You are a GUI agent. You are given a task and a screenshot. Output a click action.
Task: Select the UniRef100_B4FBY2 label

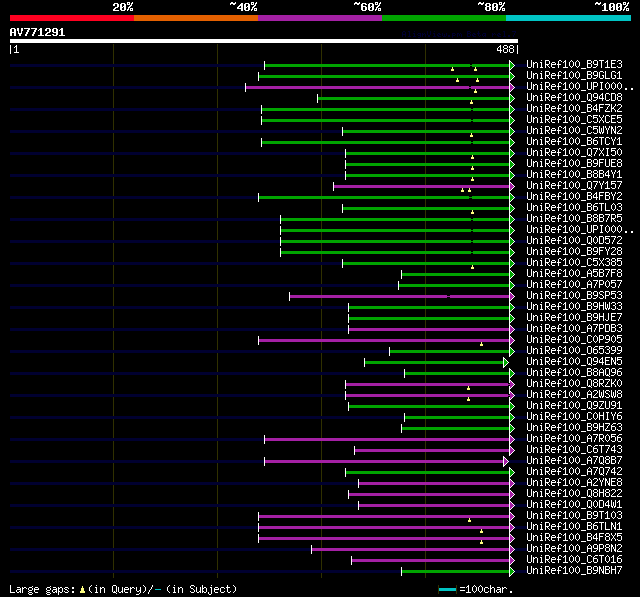coord(574,197)
